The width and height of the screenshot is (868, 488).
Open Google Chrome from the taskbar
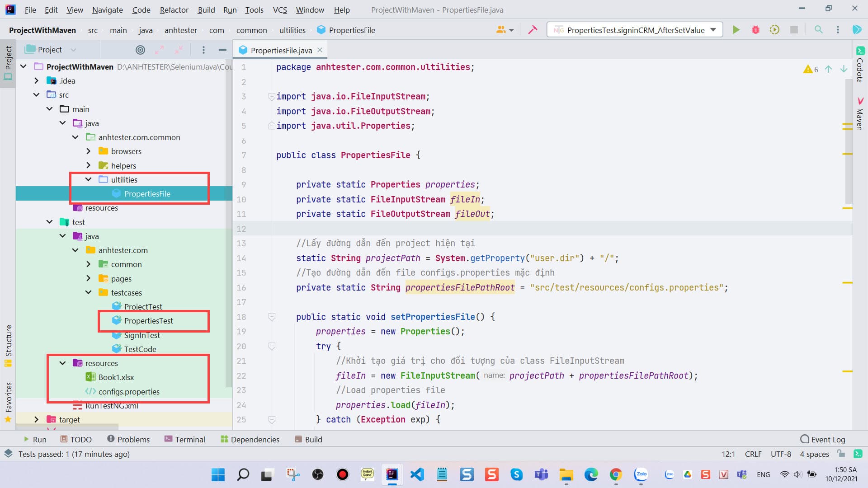coord(615,474)
